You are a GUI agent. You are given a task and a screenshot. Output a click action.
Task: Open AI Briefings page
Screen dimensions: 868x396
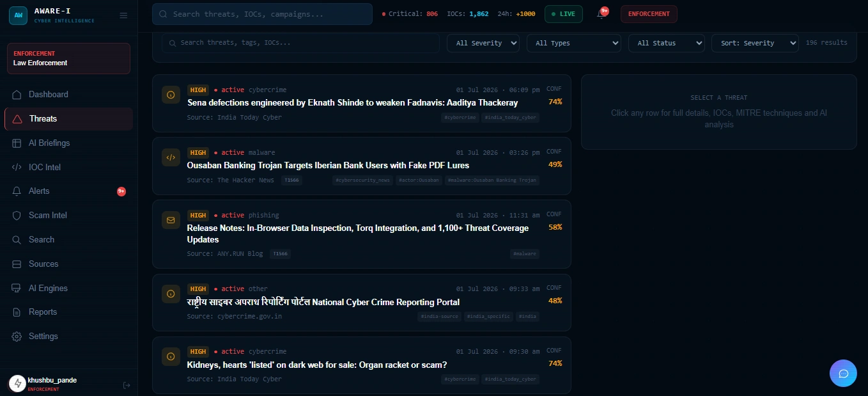(x=68, y=143)
